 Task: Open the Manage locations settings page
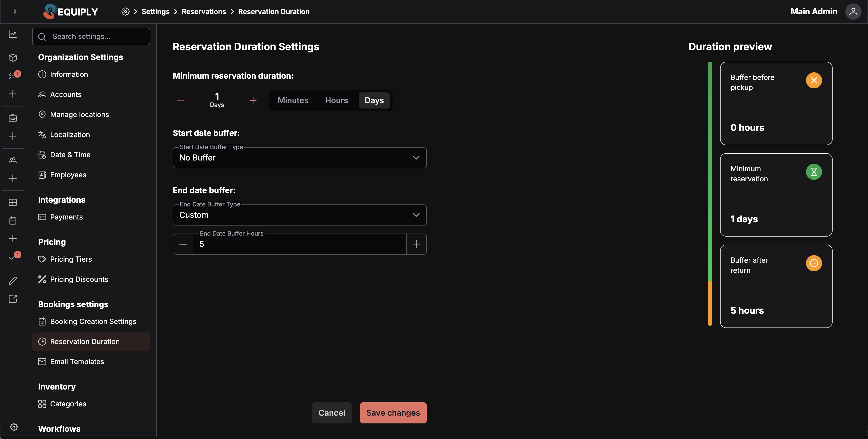pyautogui.click(x=91, y=115)
